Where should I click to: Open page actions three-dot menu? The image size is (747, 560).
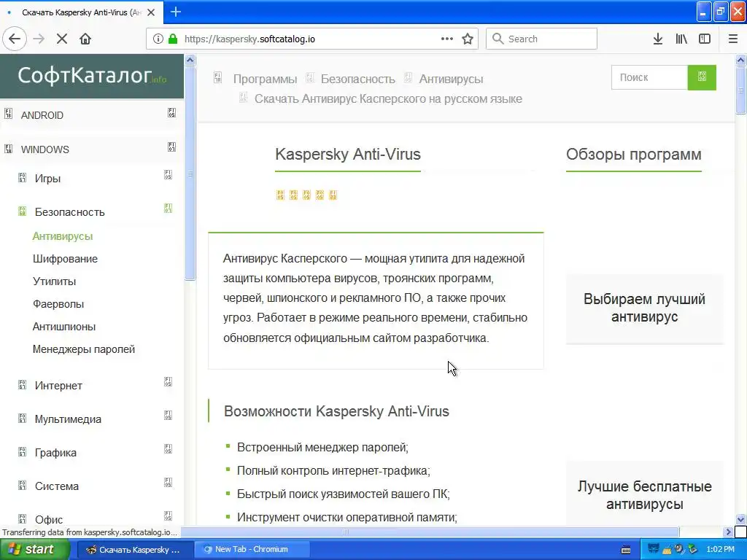tap(447, 39)
